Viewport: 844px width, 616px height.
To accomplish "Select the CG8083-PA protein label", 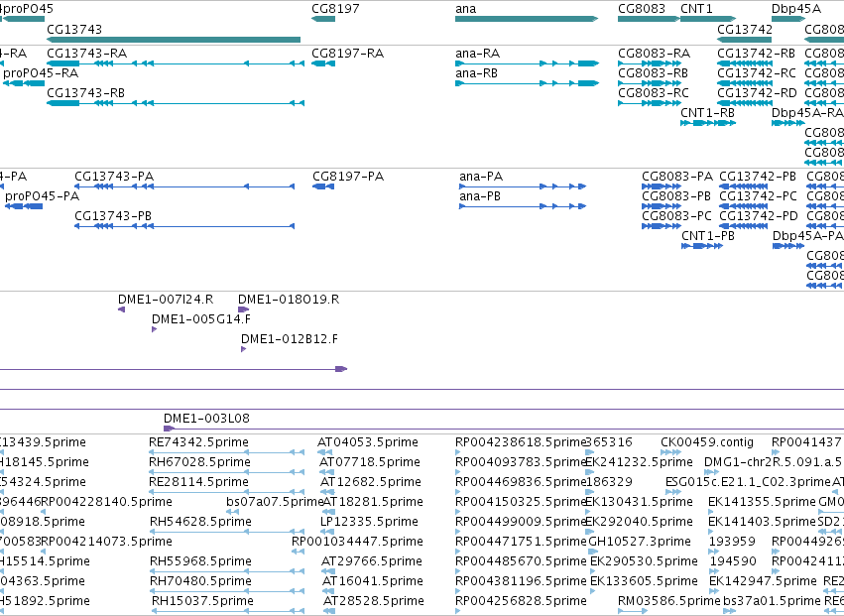I will click(x=677, y=177).
